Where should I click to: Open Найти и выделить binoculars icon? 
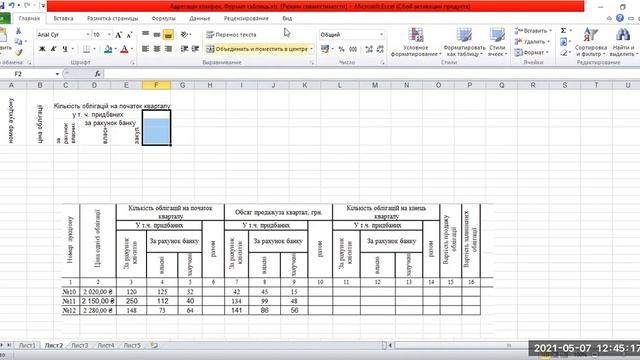point(622,34)
